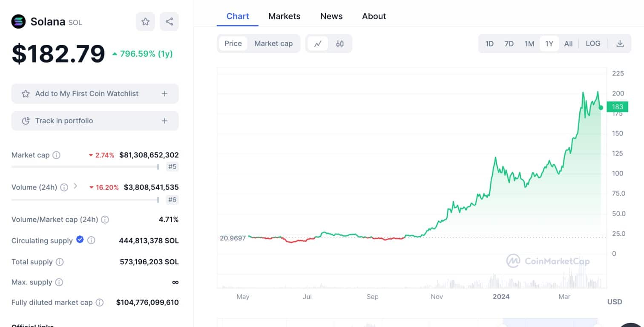Click the volume rank slider bar

(85, 200)
